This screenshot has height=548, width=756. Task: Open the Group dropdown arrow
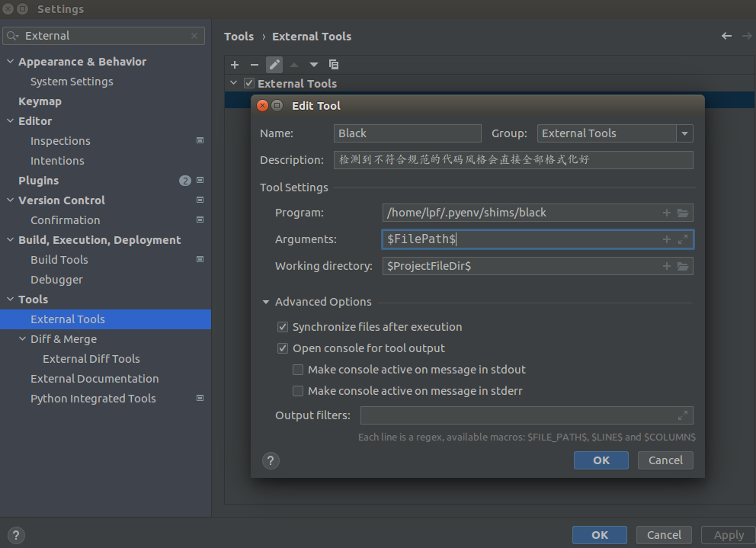click(x=684, y=133)
